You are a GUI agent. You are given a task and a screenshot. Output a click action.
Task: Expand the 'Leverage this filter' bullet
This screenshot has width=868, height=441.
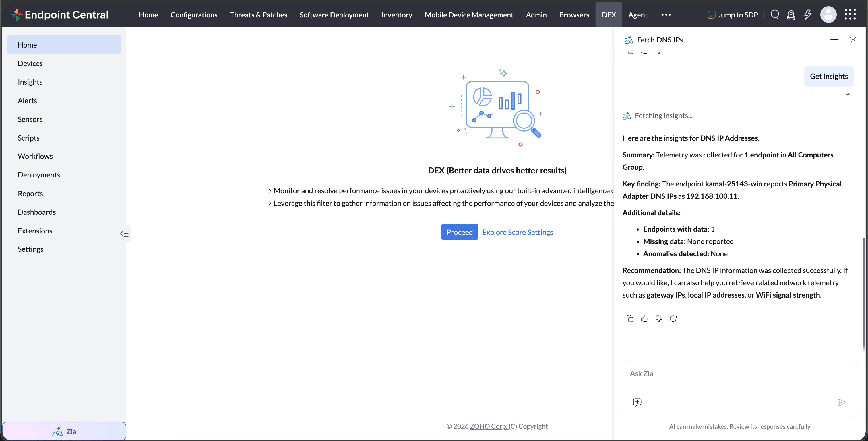pyautogui.click(x=270, y=203)
